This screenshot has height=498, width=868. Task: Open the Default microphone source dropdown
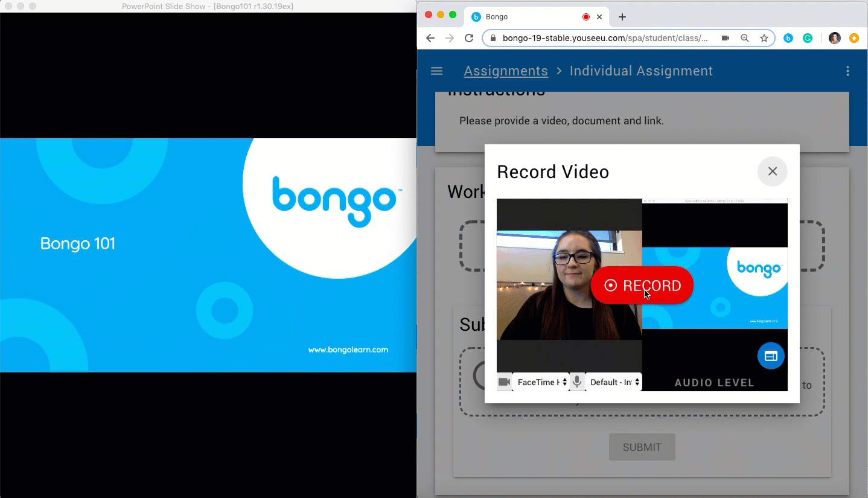pos(613,382)
